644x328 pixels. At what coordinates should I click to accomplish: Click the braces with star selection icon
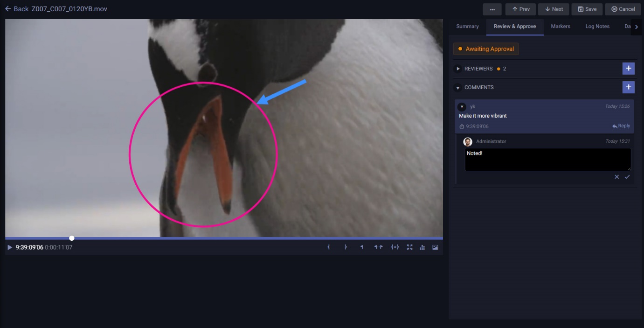[x=395, y=247]
